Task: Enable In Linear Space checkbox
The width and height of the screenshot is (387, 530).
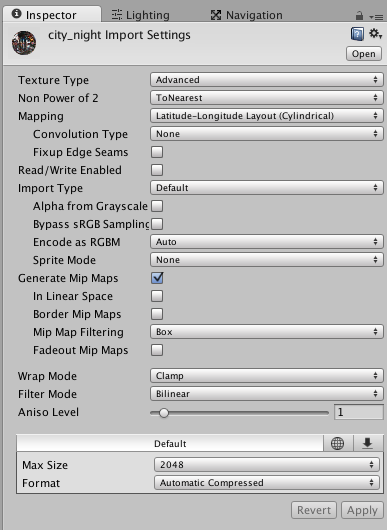Action: click(157, 296)
